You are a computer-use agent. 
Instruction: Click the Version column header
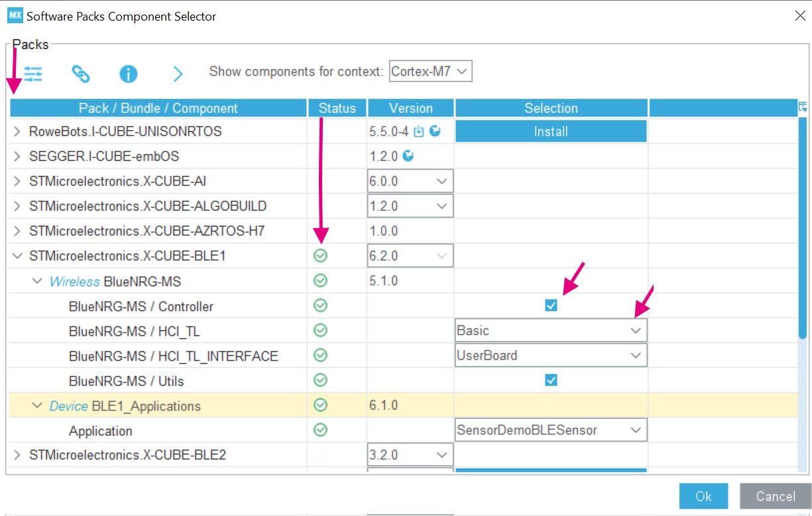(411, 108)
